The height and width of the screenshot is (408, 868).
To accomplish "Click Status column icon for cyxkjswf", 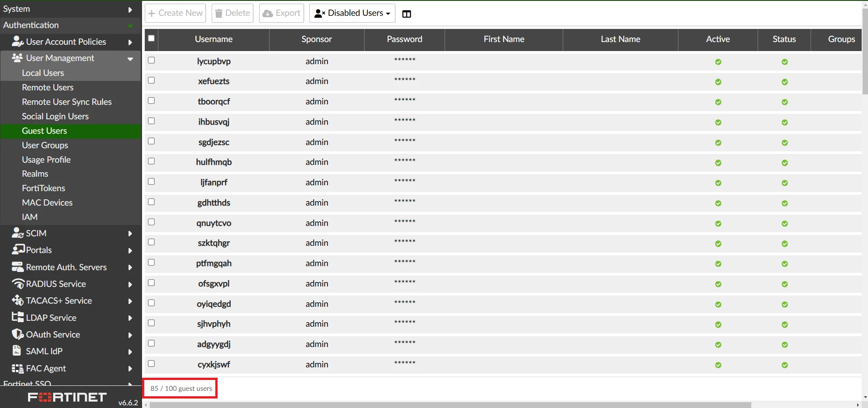I will pyautogui.click(x=784, y=365).
